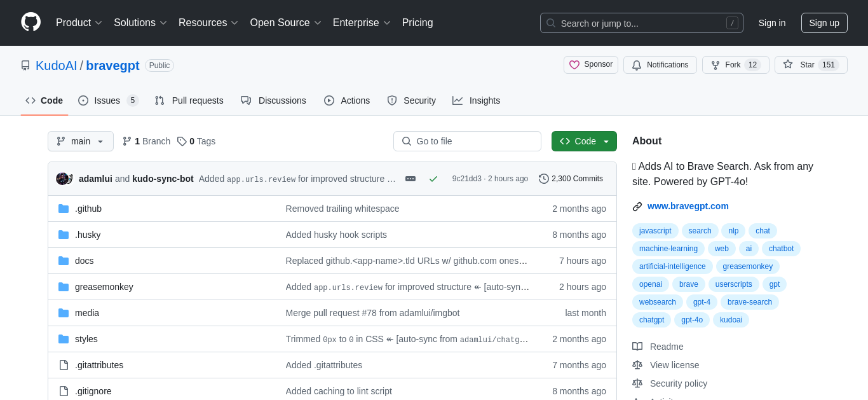Select the javascript topic tag
868x400 pixels.
coord(655,231)
